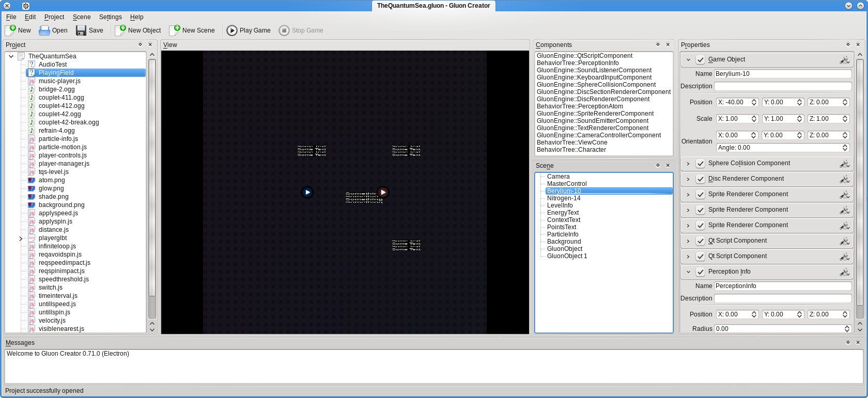Click the New Object toolbar icon
This screenshot has width=868, height=398.
120,30
